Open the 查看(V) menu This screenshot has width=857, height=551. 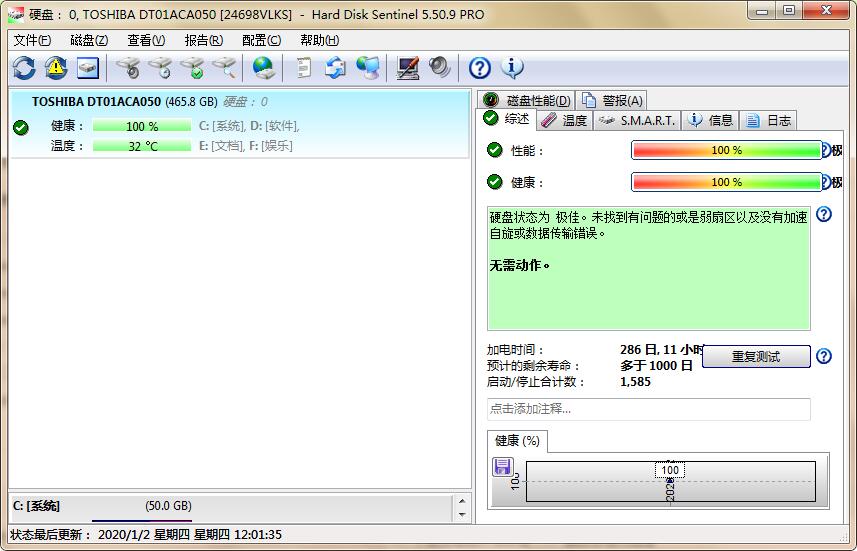click(146, 40)
